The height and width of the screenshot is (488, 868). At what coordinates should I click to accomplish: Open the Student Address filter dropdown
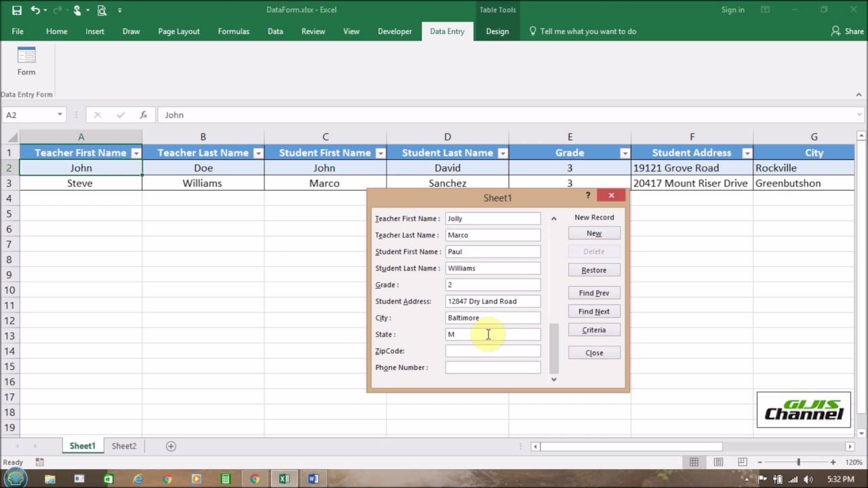[x=747, y=152]
